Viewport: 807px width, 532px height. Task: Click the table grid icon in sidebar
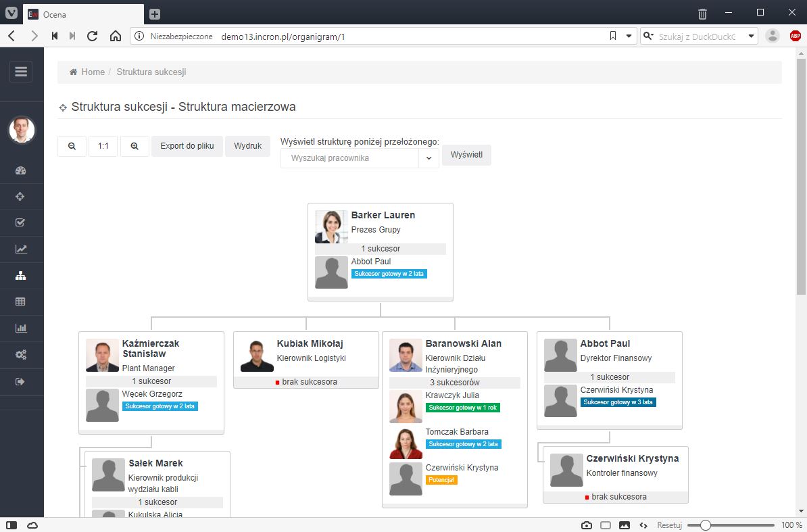pos(20,302)
